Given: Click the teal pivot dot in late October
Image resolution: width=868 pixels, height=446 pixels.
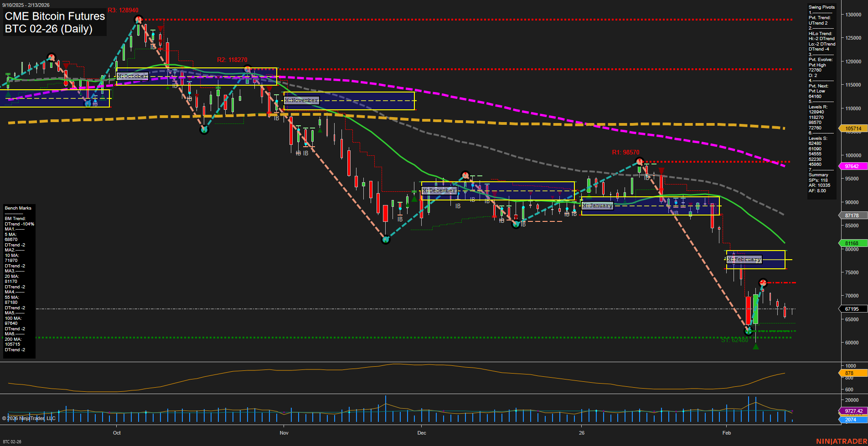Looking at the screenshot, I should pyautogui.click(x=204, y=130).
